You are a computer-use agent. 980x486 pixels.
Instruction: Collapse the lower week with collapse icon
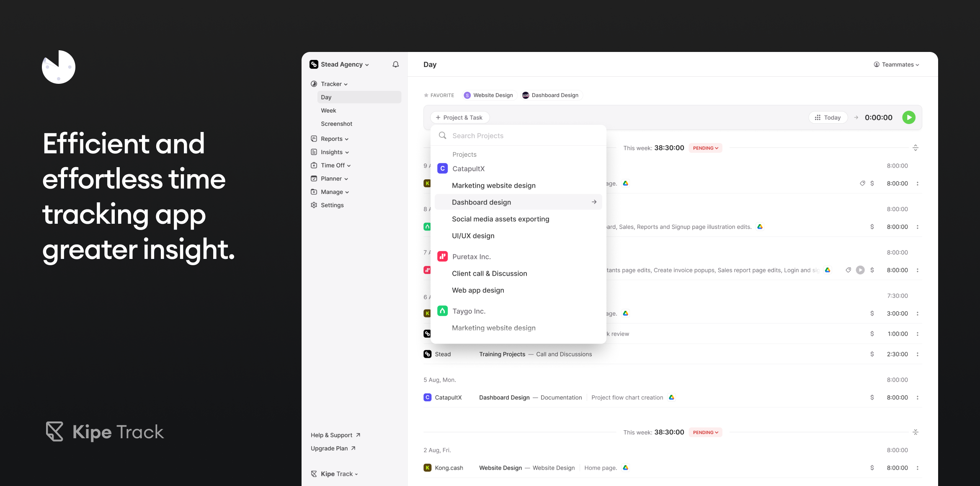click(915, 432)
